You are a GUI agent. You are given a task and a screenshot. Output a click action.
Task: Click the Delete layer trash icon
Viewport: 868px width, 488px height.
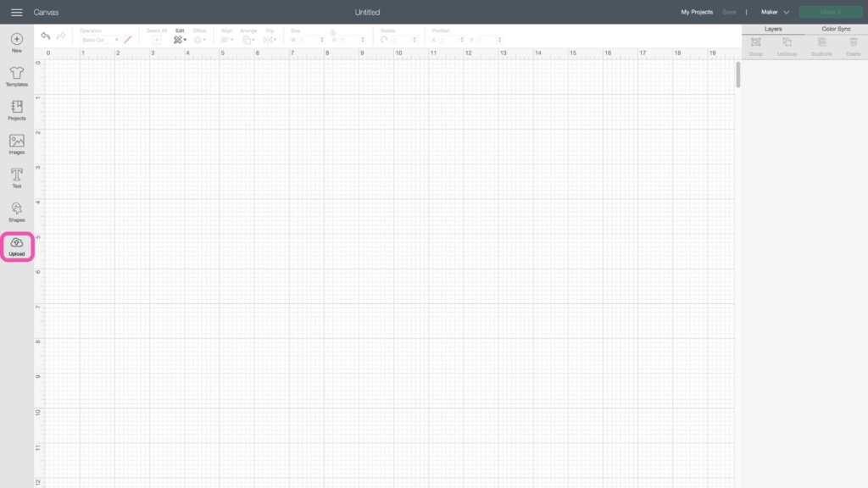tap(854, 42)
